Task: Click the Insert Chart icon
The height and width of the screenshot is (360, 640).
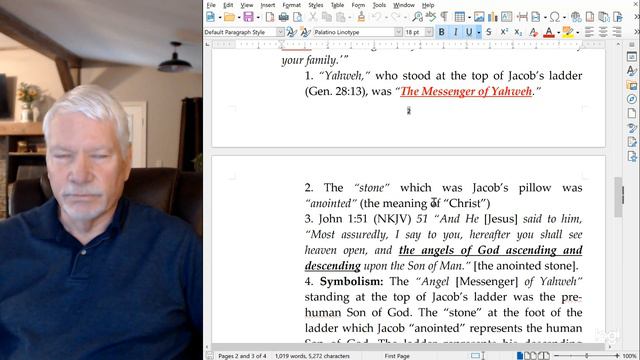Action: 493,17
